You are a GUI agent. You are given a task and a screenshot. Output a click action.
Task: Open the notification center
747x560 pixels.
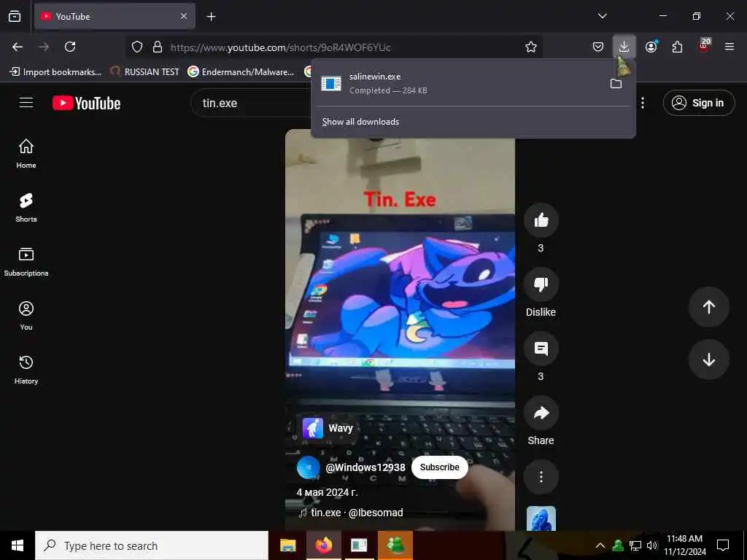[x=723, y=545]
